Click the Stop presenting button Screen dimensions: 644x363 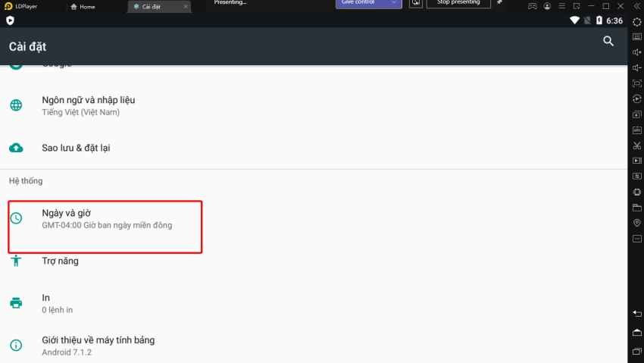pos(458,3)
